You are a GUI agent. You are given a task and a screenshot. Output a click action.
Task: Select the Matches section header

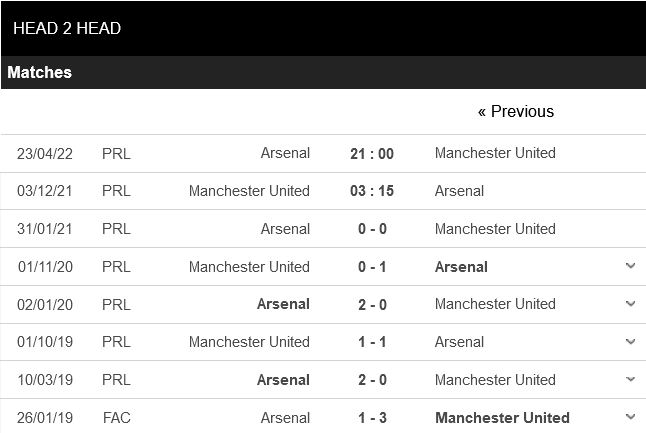[x=40, y=73]
